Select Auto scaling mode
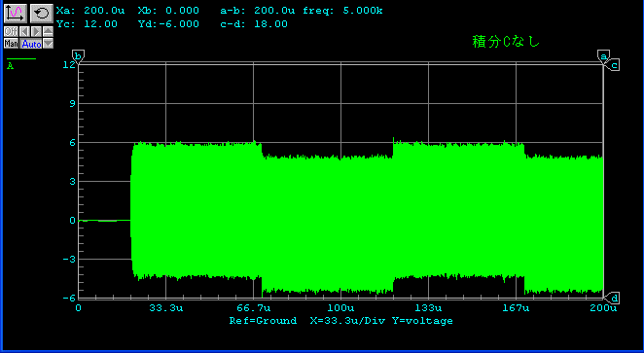 point(31,44)
